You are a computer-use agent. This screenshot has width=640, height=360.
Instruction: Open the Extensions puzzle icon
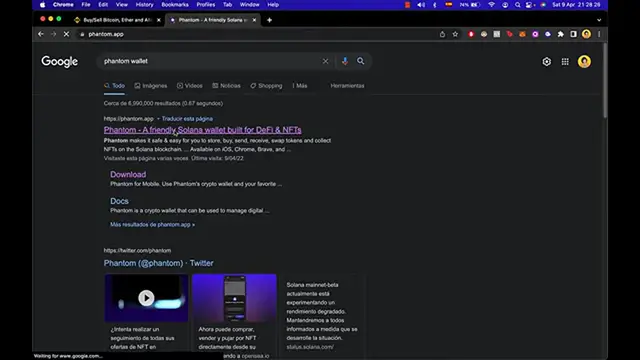click(561, 34)
